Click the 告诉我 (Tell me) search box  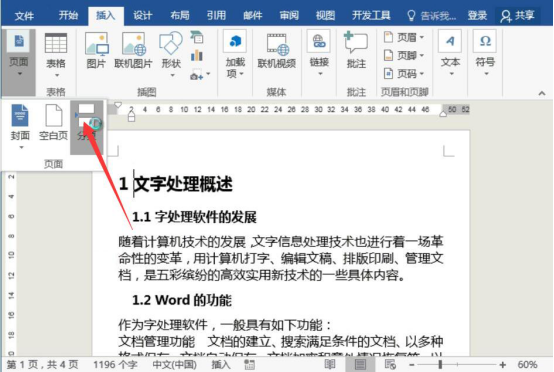tap(432, 16)
